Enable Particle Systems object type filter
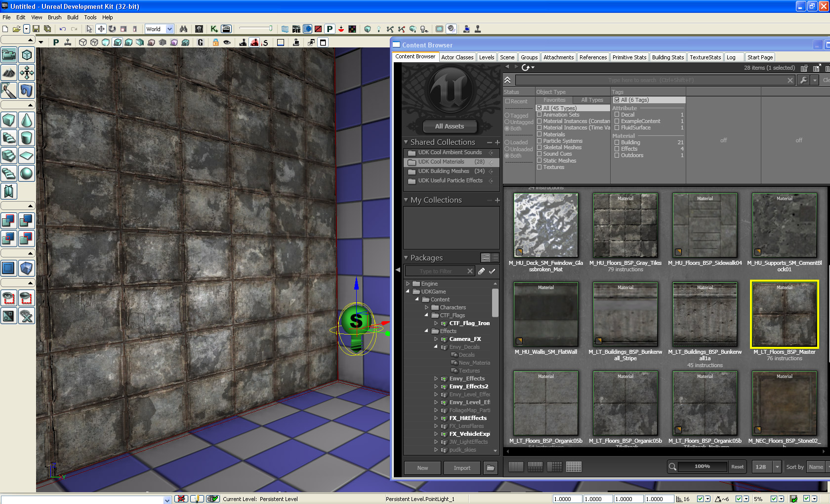This screenshot has width=830, height=504. (x=539, y=141)
